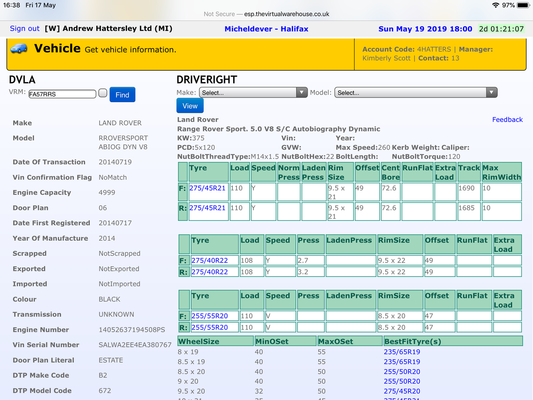Click Track value 1690 in front row
Screen dimensions: 533x400
(466, 188)
